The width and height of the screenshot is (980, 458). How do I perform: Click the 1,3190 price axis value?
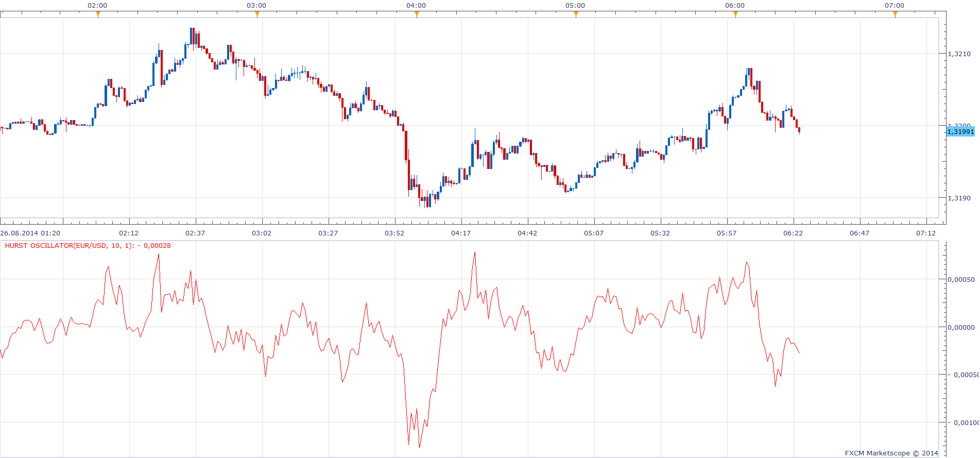[x=959, y=198]
